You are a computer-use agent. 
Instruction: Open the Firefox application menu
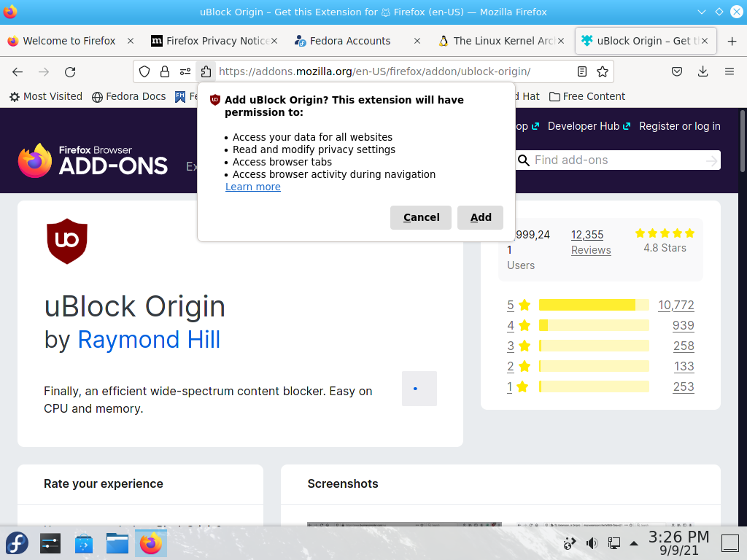coord(729,72)
